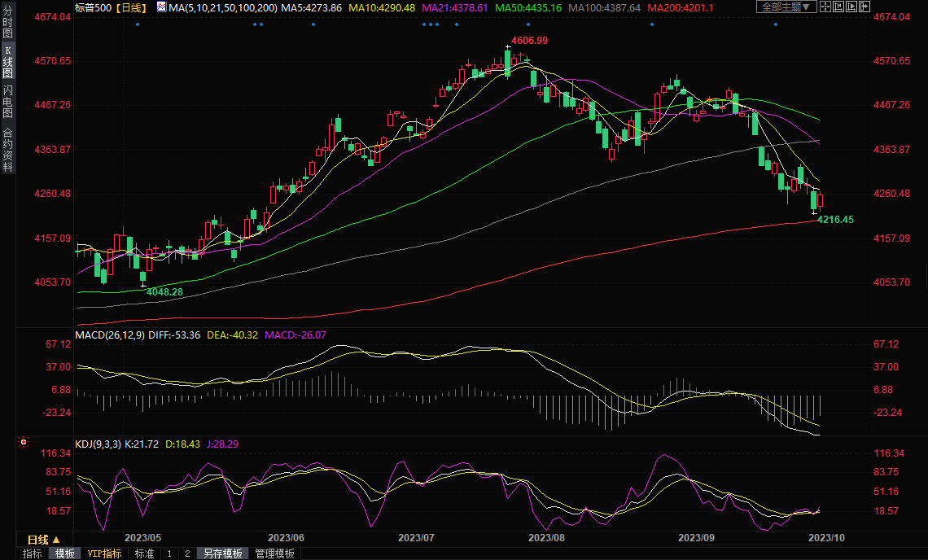The image size is (928, 560).
Task: Click the 另存模板 button
Action: pos(223,553)
